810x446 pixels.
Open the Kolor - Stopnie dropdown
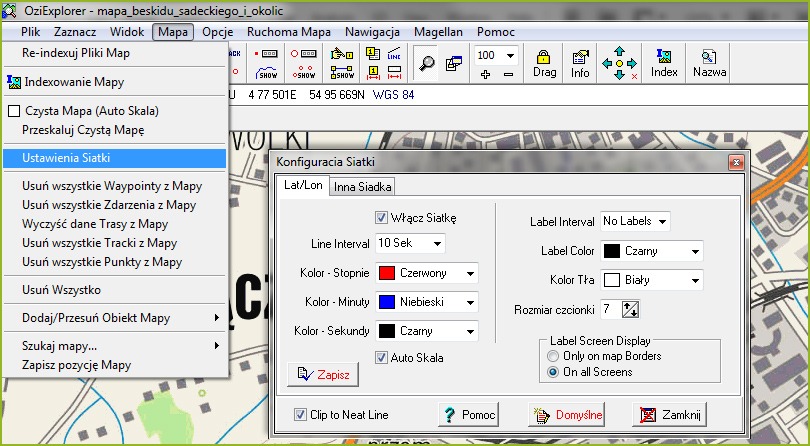click(470, 273)
